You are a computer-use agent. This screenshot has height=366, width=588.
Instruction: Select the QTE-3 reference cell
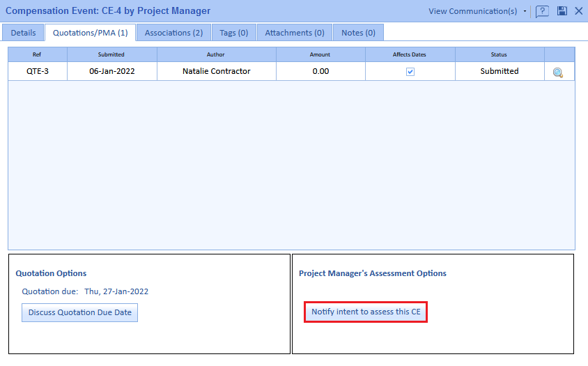38,71
